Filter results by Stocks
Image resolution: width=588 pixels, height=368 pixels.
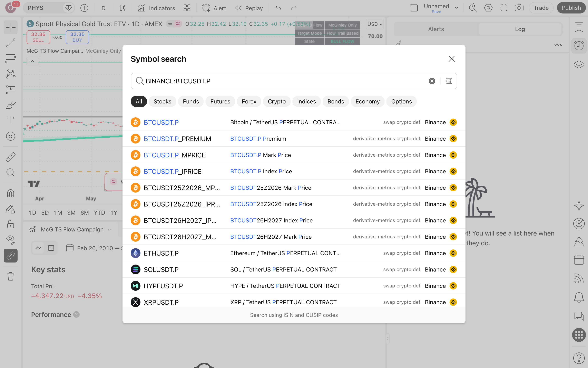coord(162,101)
